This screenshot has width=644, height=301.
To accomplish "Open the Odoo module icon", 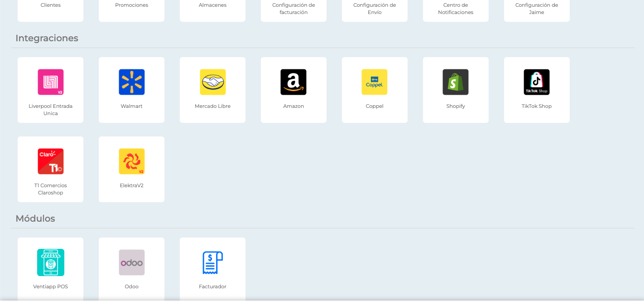I will click(x=131, y=262).
